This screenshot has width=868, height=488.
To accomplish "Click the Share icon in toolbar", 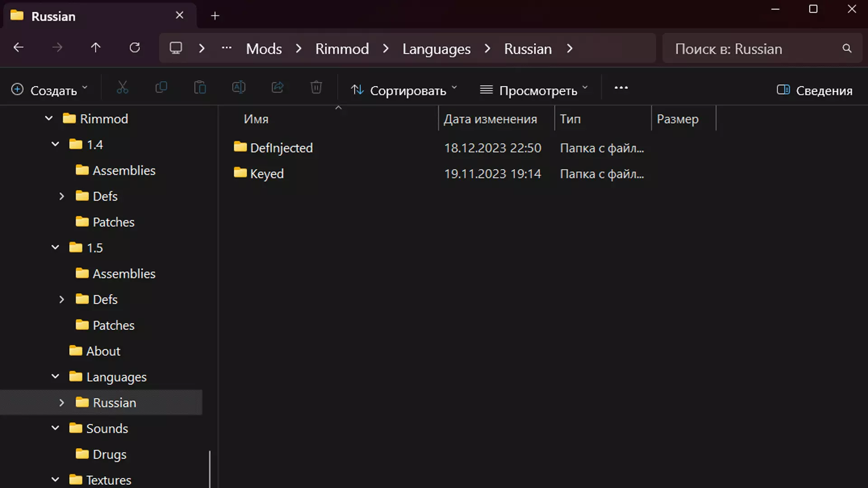I will coord(278,88).
